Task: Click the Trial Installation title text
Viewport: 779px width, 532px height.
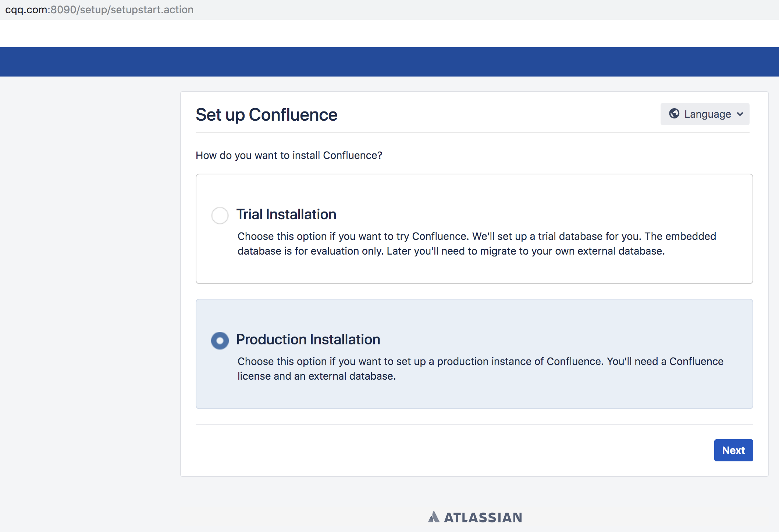Action: pos(287,214)
